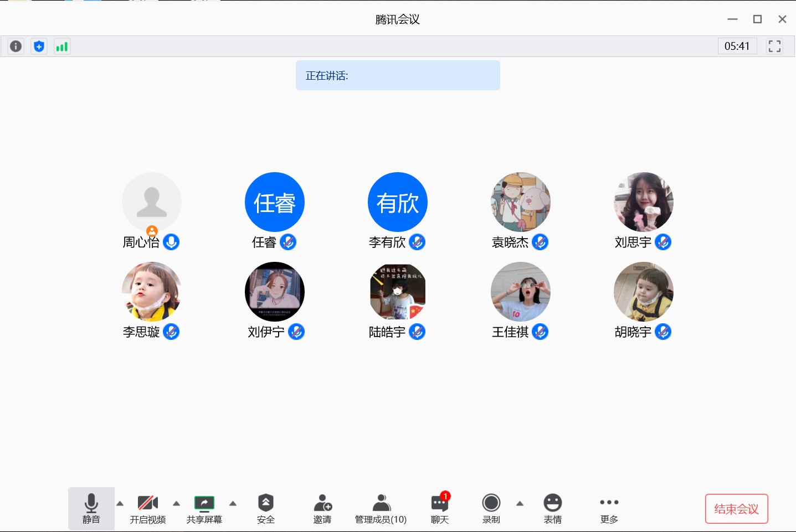Invite participants with 邀请 icon

click(322, 509)
